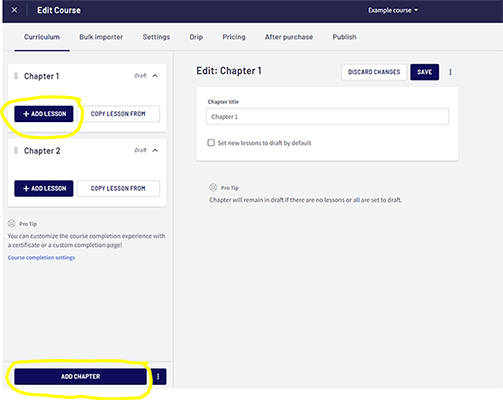This screenshot has height=400, width=503.
Task: Open the more options menu beside Save
Action: point(450,72)
